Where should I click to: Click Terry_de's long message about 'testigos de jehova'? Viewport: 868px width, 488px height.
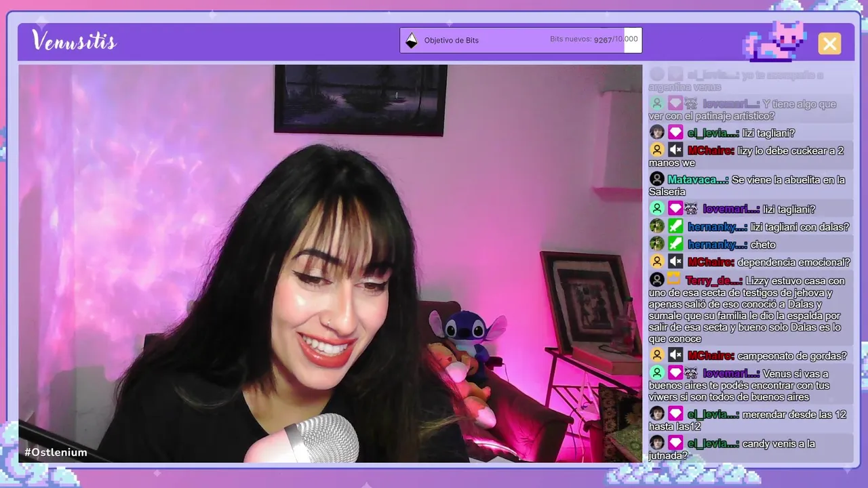(747, 310)
